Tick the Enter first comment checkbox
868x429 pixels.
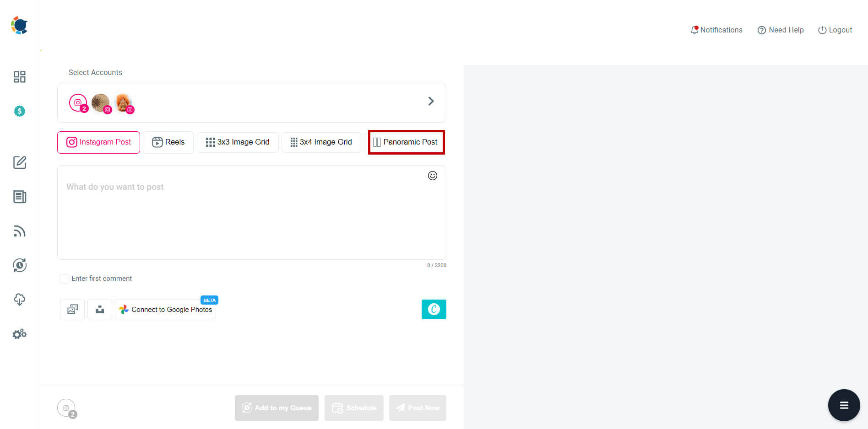[x=65, y=279]
